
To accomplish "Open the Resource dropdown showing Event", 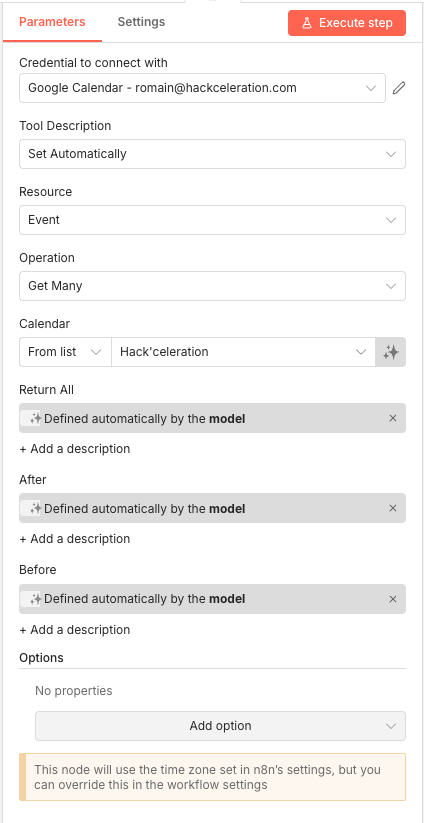I will tap(213, 220).
